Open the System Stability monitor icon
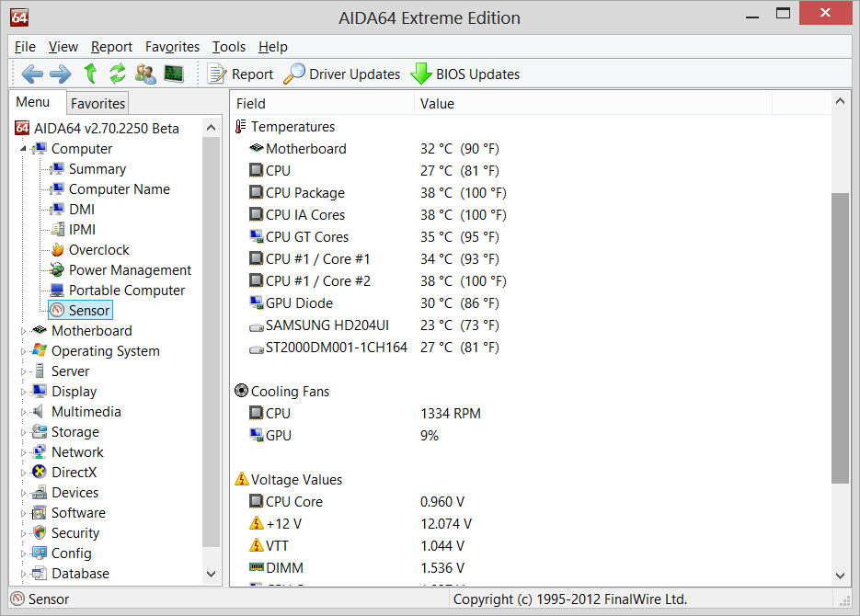 point(174,74)
